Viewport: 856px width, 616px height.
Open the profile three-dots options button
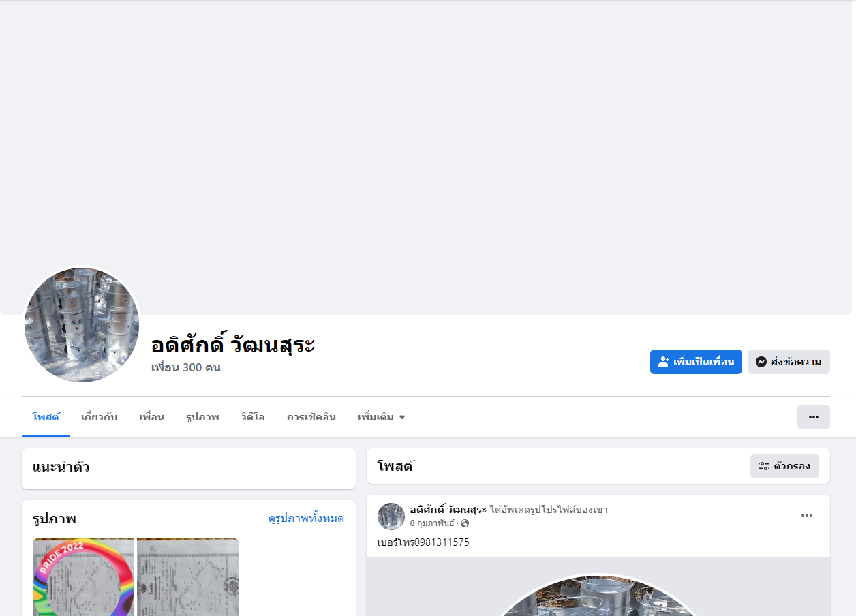[x=814, y=417]
